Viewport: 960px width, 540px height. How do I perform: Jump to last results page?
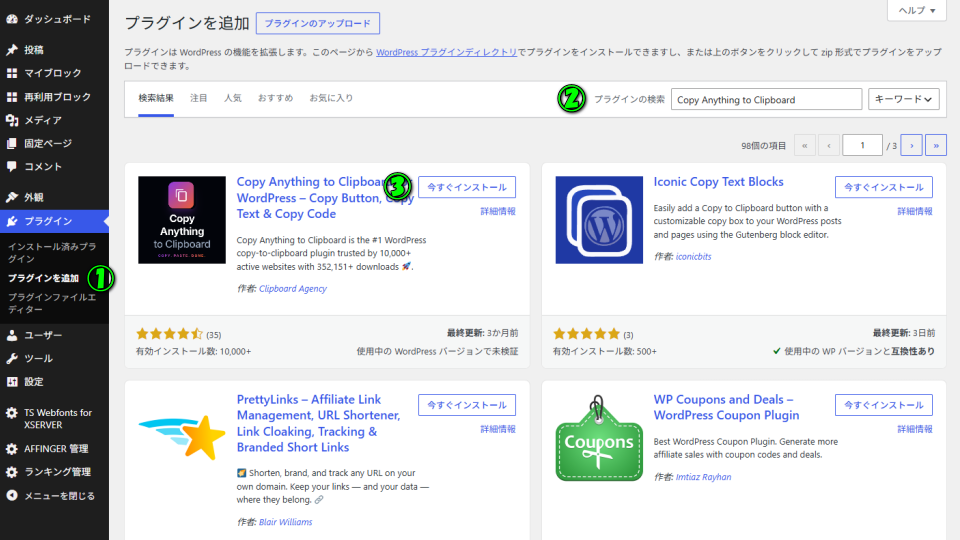coord(936,145)
